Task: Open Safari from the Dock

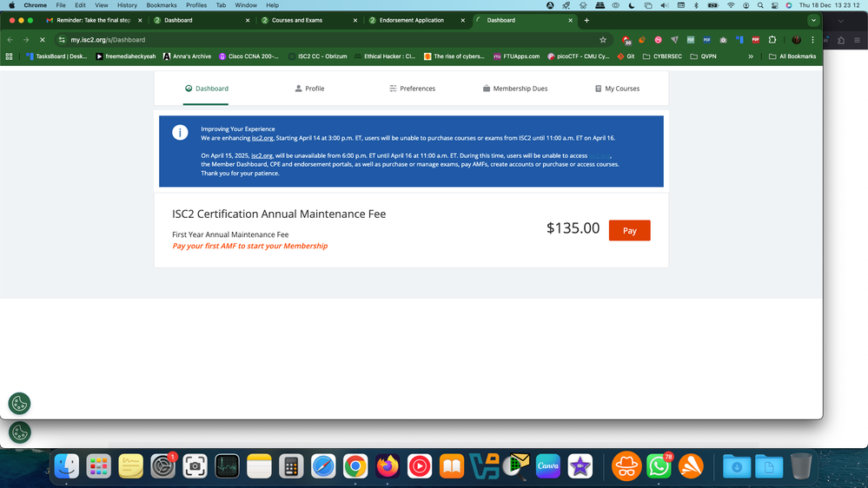Action: click(x=323, y=466)
